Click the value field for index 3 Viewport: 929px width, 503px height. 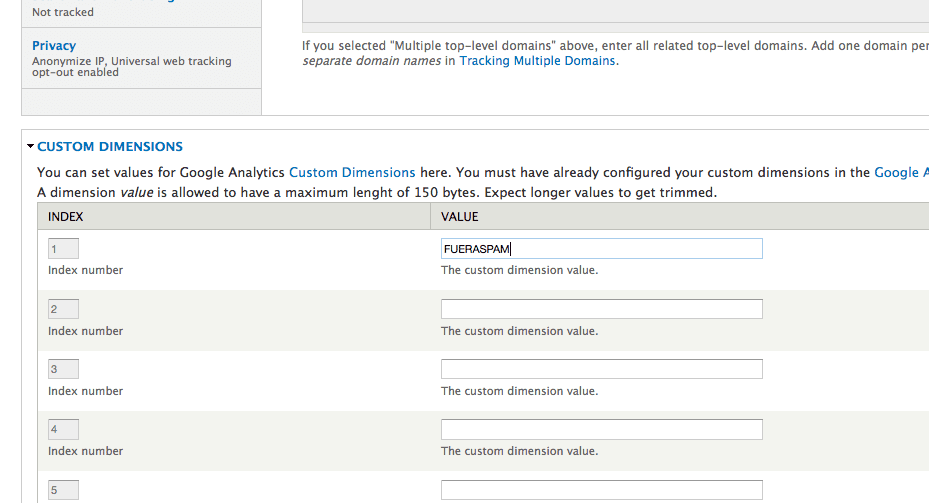pos(601,369)
